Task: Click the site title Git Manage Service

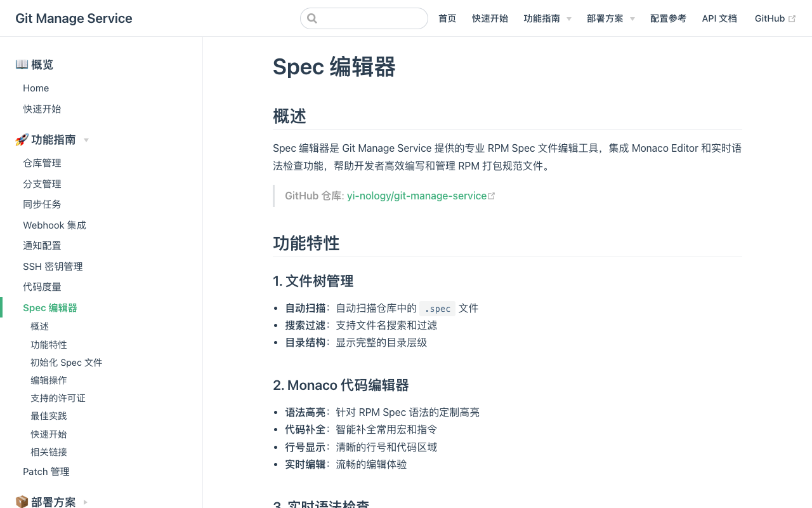Action: tap(74, 18)
